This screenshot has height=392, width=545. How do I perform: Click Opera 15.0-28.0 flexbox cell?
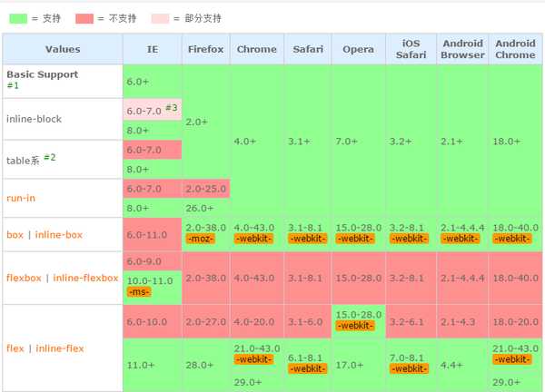coord(359,278)
